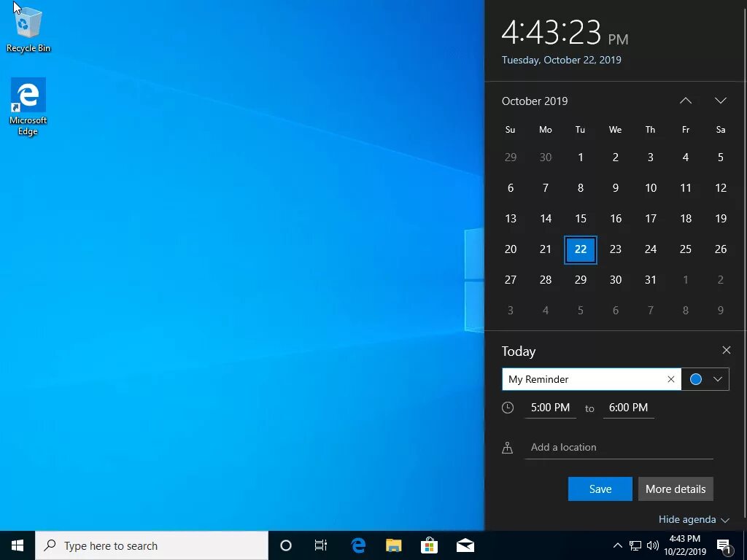This screenshot has height=560, width=747.
Task: Show hidden icons in the system tray
Action: [617, 545]
